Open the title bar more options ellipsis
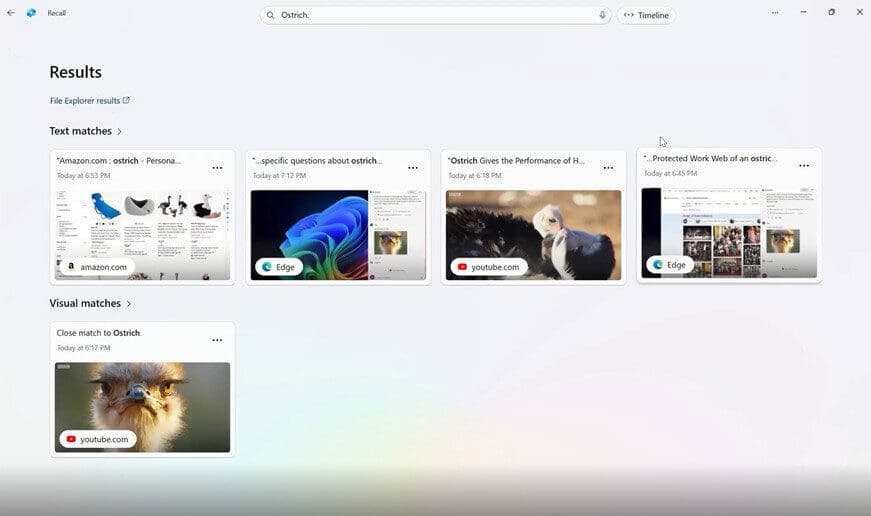Screen dimensions: 871x516 click(x=775, y=12)
